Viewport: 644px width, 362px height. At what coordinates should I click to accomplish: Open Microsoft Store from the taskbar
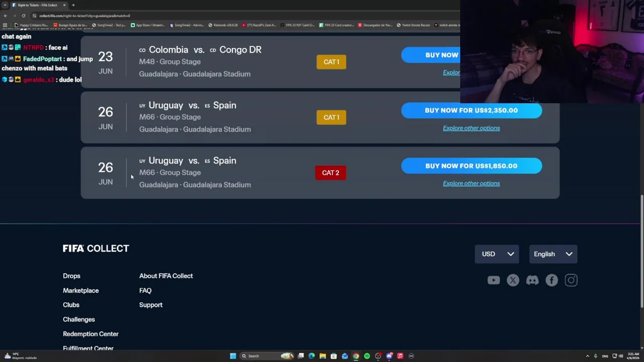(334, 356)
